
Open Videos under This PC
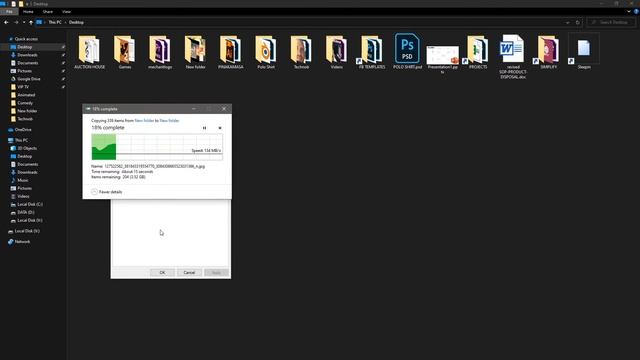23,196
